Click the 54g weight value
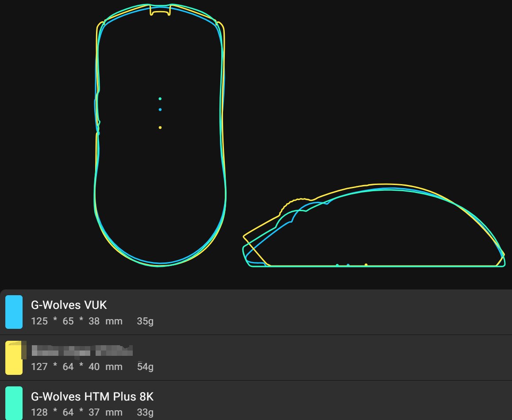This screenshot has height=420, width=512. point(145,367)
